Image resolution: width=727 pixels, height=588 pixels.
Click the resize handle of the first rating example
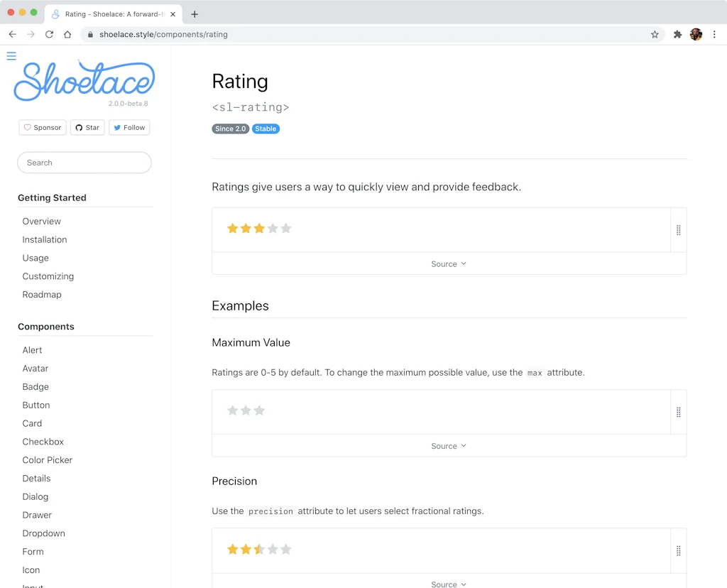pos(678,230)
